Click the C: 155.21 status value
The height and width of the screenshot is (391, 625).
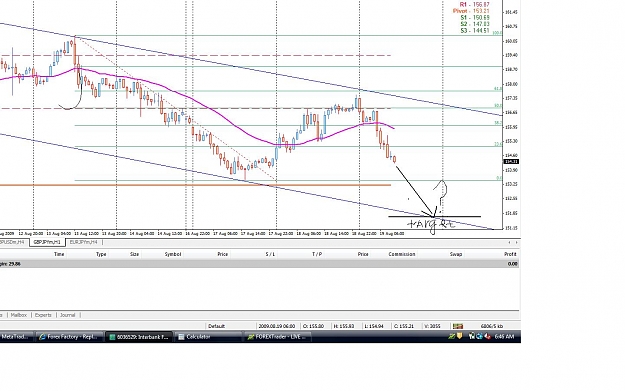coord(403,326)
